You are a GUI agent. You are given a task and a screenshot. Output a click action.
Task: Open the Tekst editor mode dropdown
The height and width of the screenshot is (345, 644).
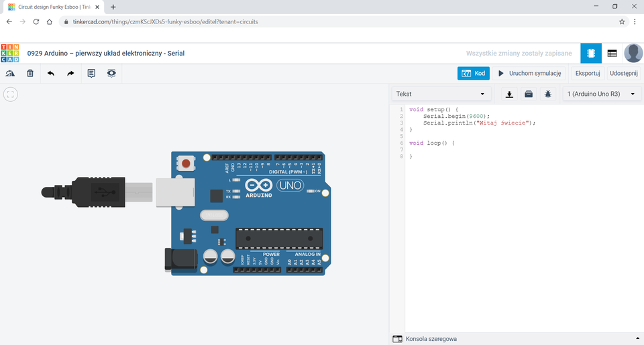point(441,94)
